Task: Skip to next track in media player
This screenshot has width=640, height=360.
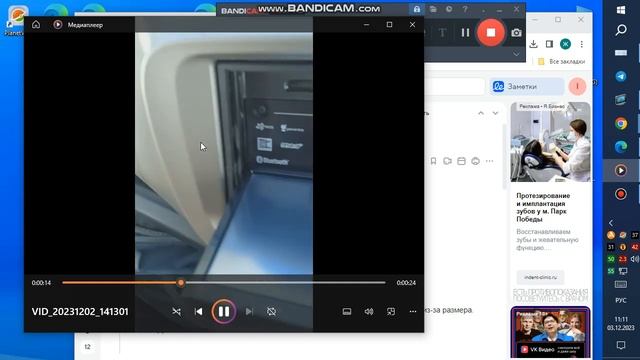Action: pos(249,311)
